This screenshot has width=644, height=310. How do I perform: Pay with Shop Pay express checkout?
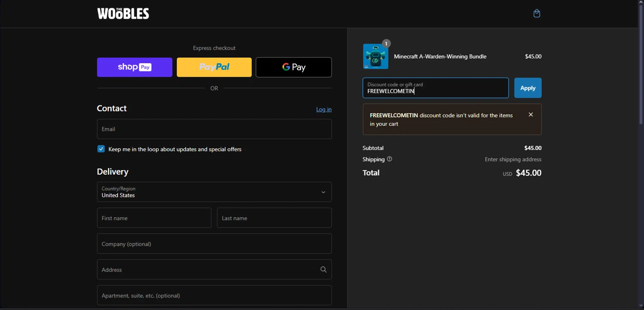[x=134, y=67]
